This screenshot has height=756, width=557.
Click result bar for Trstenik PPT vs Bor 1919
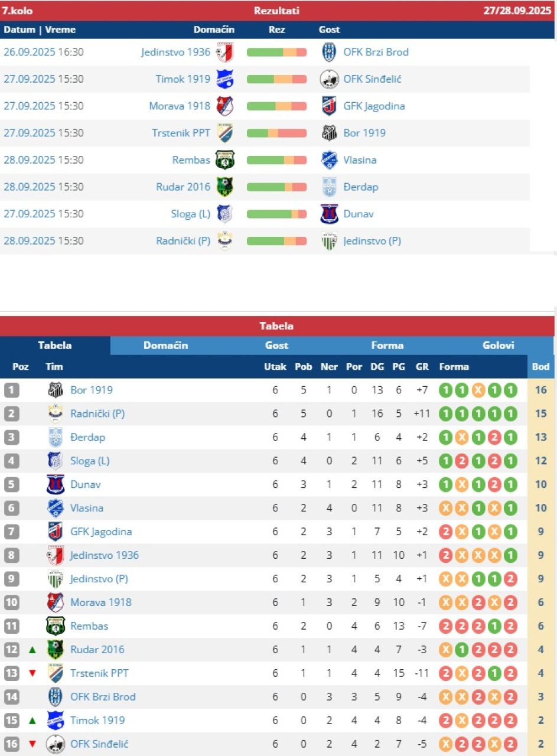[276, 133]
